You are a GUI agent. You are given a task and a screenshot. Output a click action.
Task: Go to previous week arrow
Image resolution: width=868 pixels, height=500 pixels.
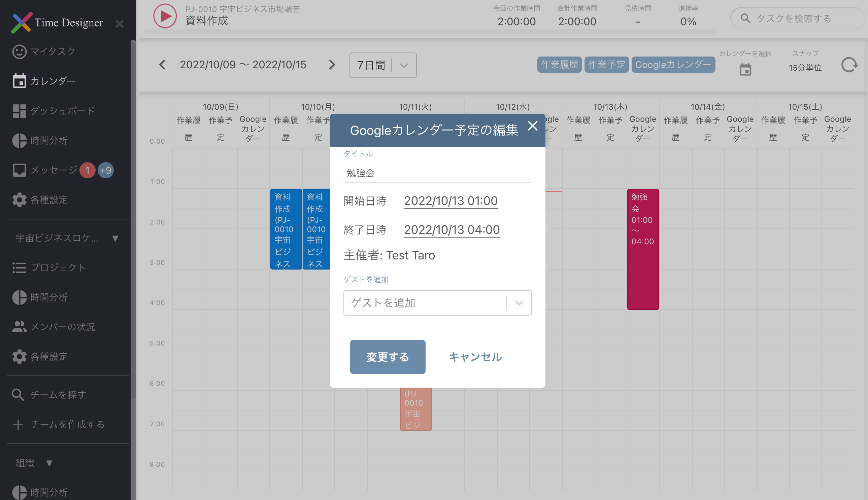tap(162, 65)
